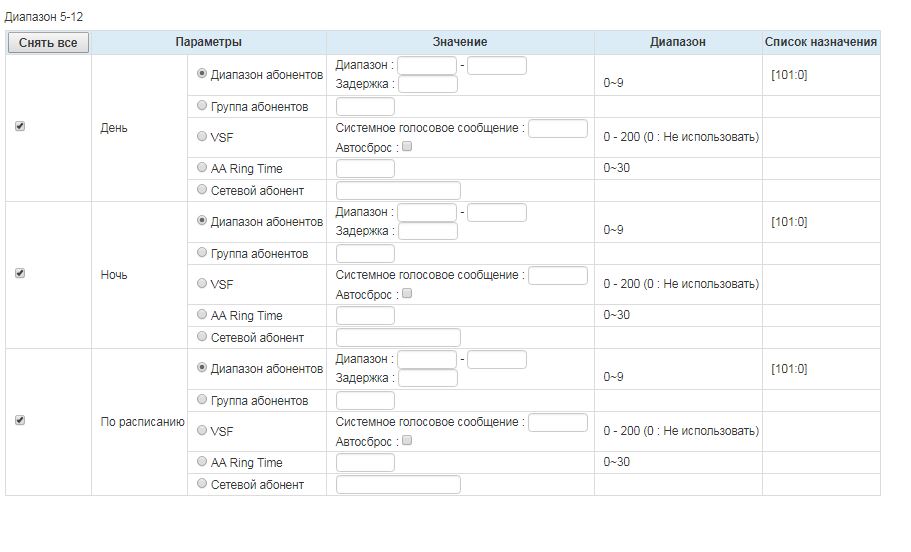Click Диапазон end field in Ночь section
Screen dimensions: 911x552
coord(497,213)
